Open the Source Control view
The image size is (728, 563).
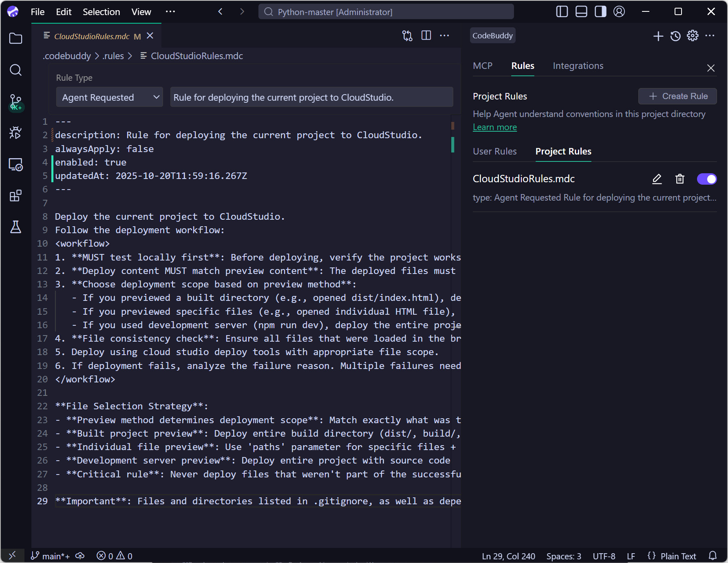click(15, 102)
